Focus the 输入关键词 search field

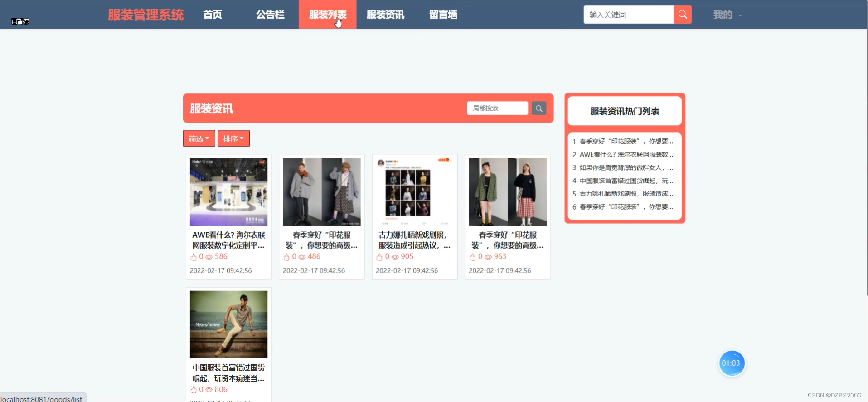(x=629, y=15)
